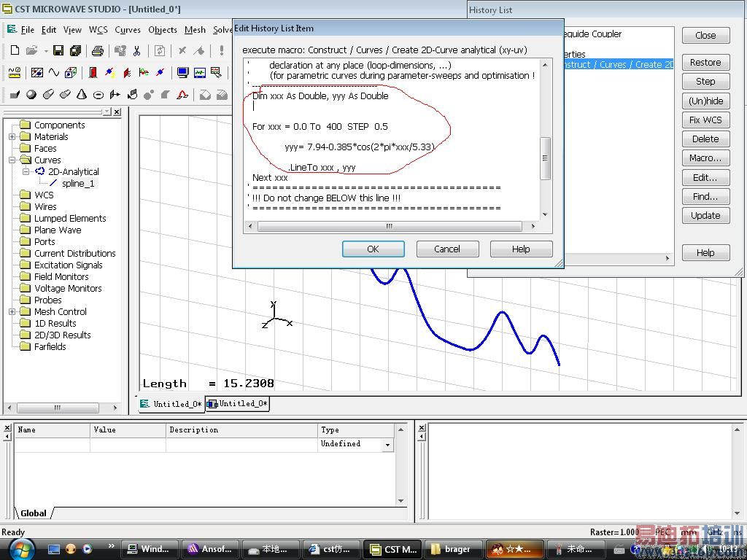Select the Cone shape tool
Viewport: 747px width, 560px height.
(x=82, y=95)
